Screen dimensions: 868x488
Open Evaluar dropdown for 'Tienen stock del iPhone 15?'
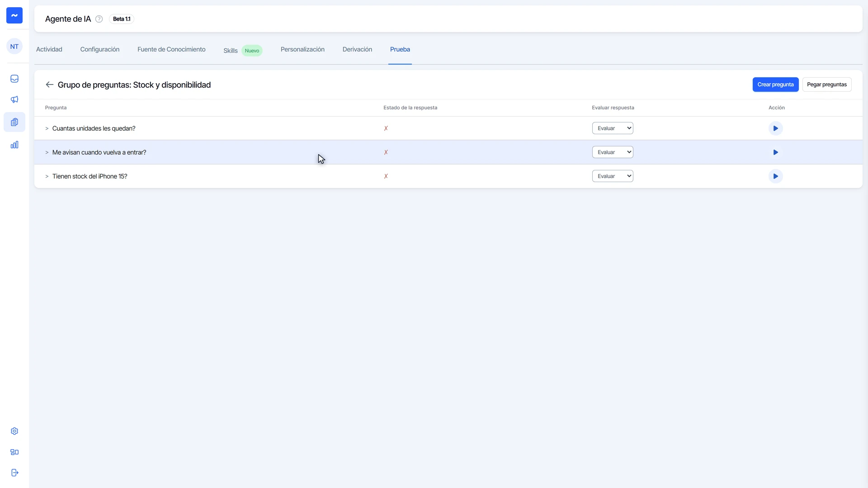(x=613, y=176)
